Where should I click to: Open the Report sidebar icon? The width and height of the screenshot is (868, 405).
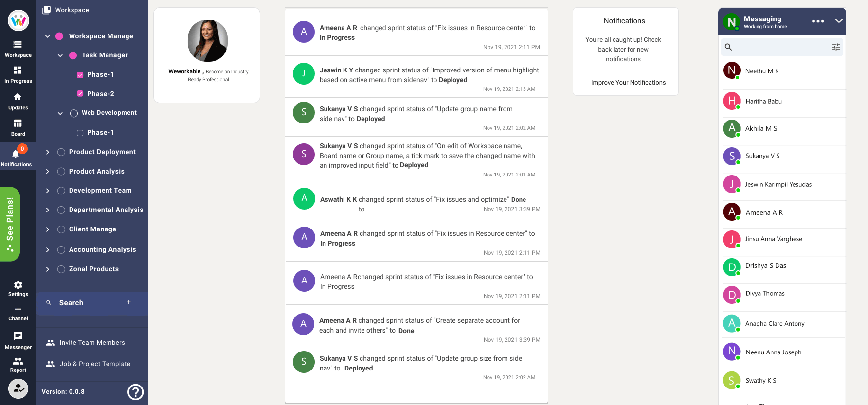tap(18, 362)
